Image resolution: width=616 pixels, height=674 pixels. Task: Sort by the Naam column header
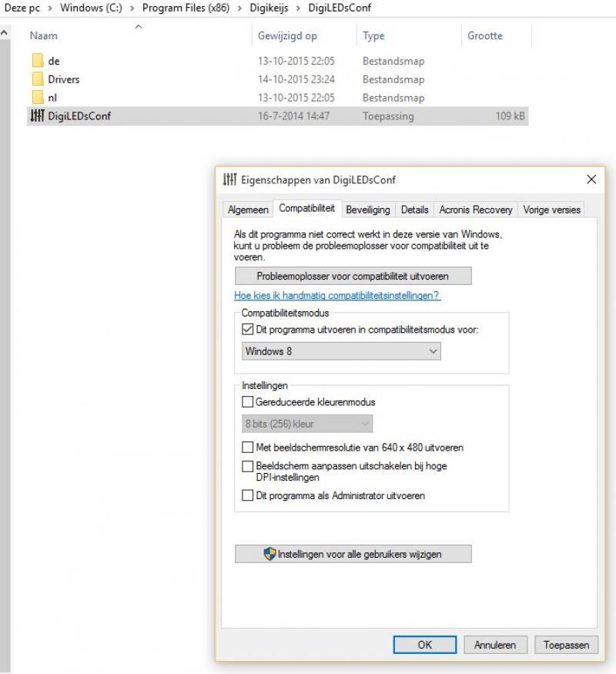pos(139,35)
